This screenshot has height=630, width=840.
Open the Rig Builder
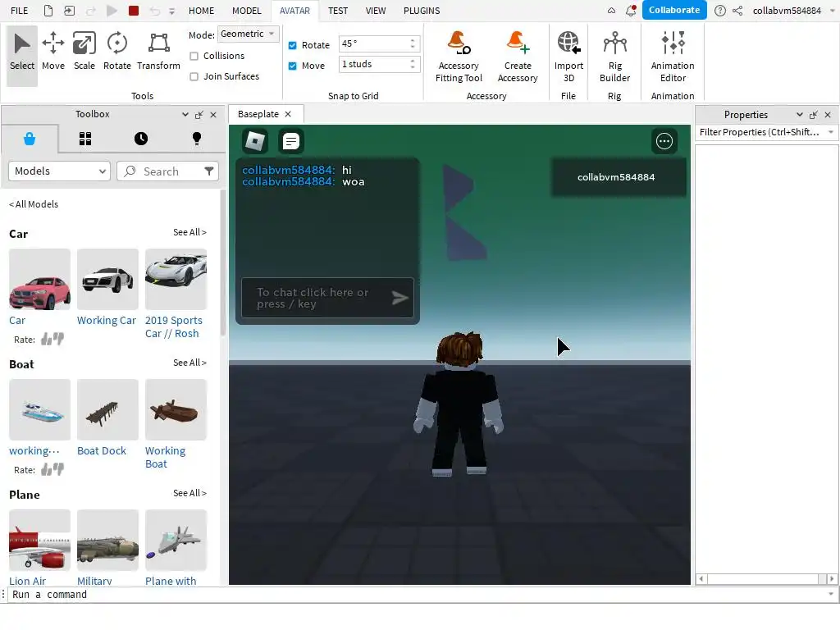(x=614, y=57)
